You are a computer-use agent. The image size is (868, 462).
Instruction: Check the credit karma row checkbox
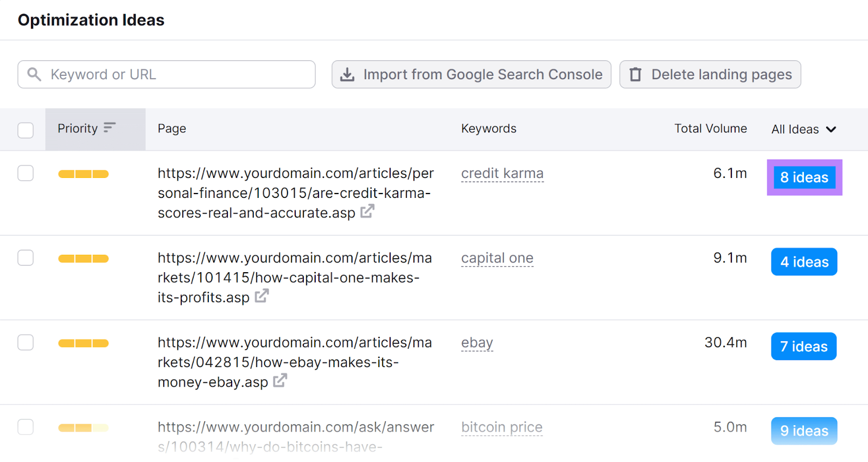pyautogui.click(x=25, y=174)
